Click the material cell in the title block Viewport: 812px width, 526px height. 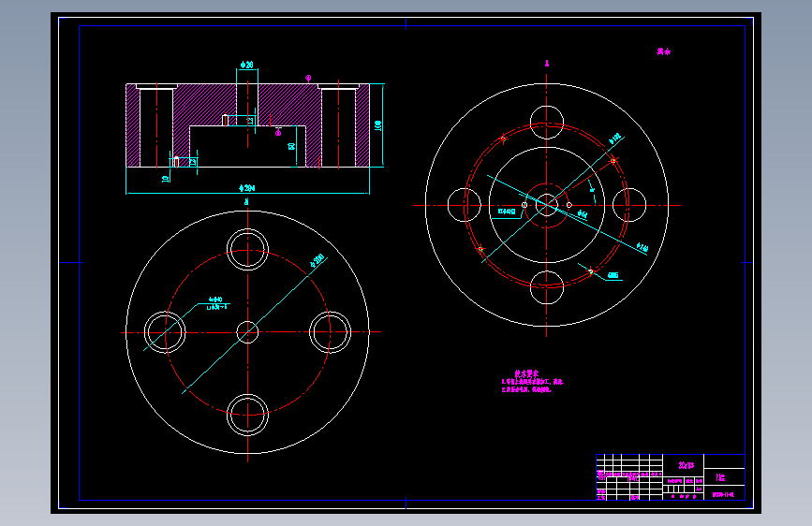[687, 465]
